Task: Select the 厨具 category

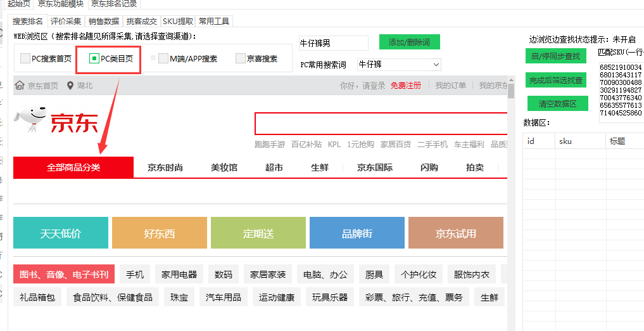Action: point(374,275)
